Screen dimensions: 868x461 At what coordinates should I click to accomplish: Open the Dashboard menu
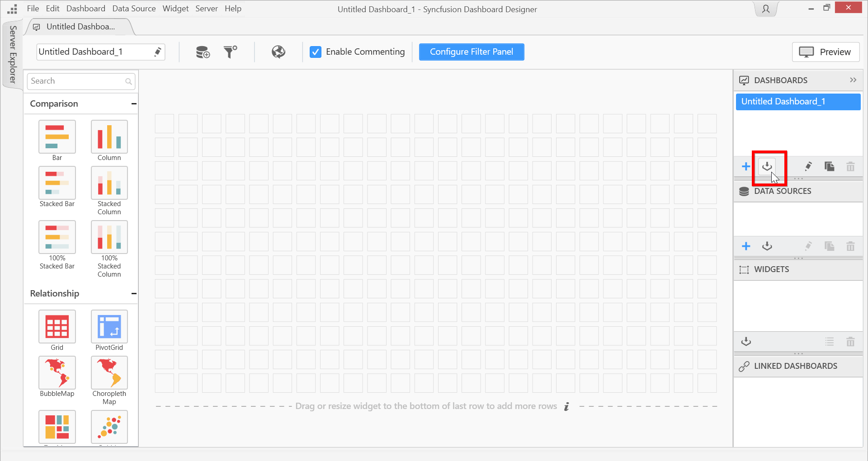click(x=86, y=9)
